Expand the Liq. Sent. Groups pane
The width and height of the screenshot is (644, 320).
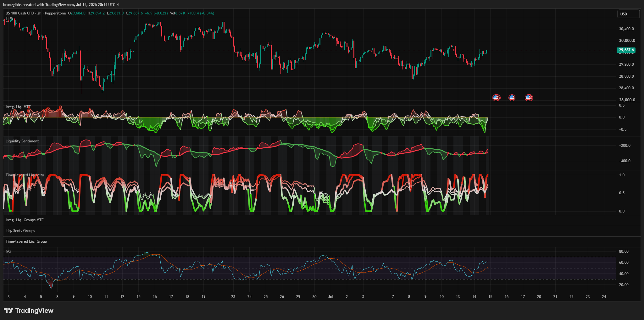(20, 231)
